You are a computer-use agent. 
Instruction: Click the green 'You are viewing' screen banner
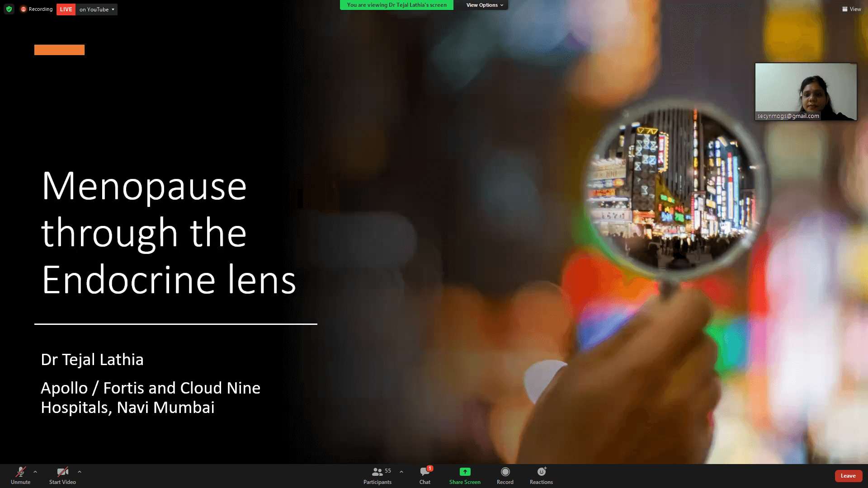coord(396,5)
